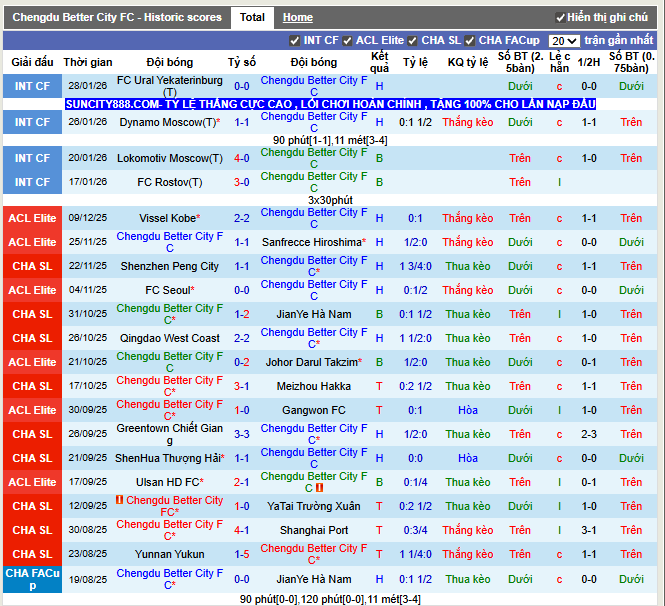Open Sanfrecce Hiroshima team link
665x606 pixels.
click(312, 242)
